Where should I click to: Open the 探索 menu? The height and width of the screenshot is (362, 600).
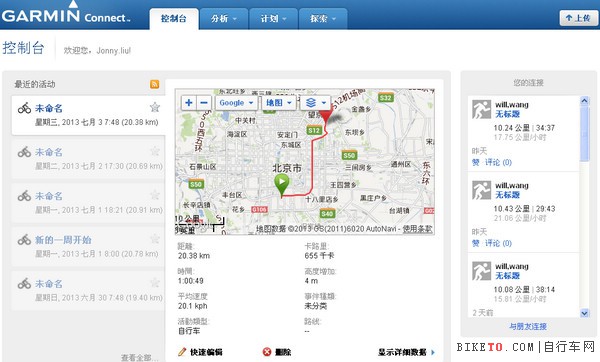(x=323, y=18)
